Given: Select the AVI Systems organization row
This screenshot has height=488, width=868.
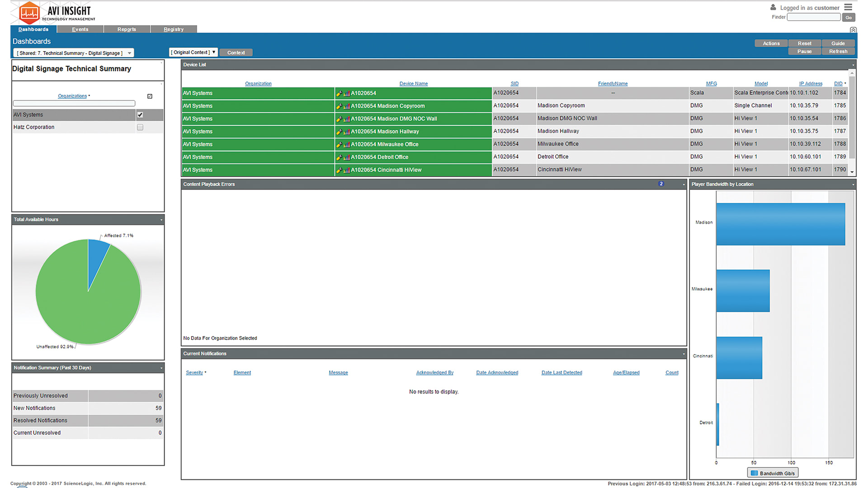Looking at the screenshot, I should pos(88,115).
